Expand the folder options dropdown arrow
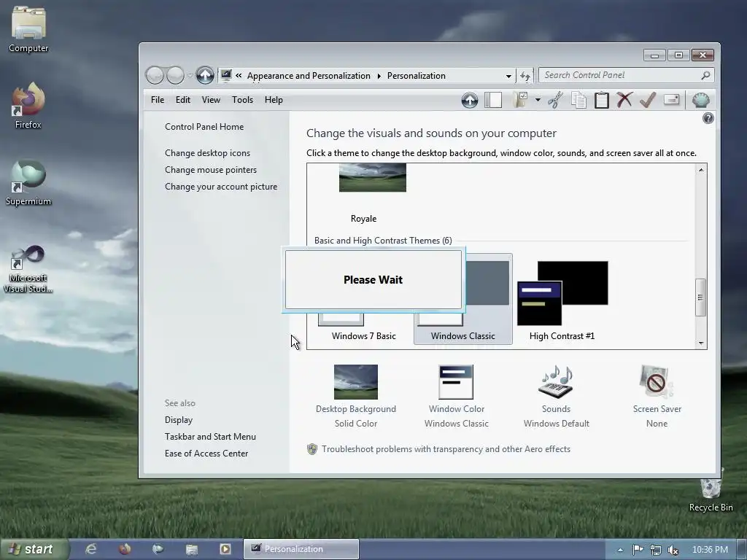Viewport: 747px width, 560px height. point(538,100)
